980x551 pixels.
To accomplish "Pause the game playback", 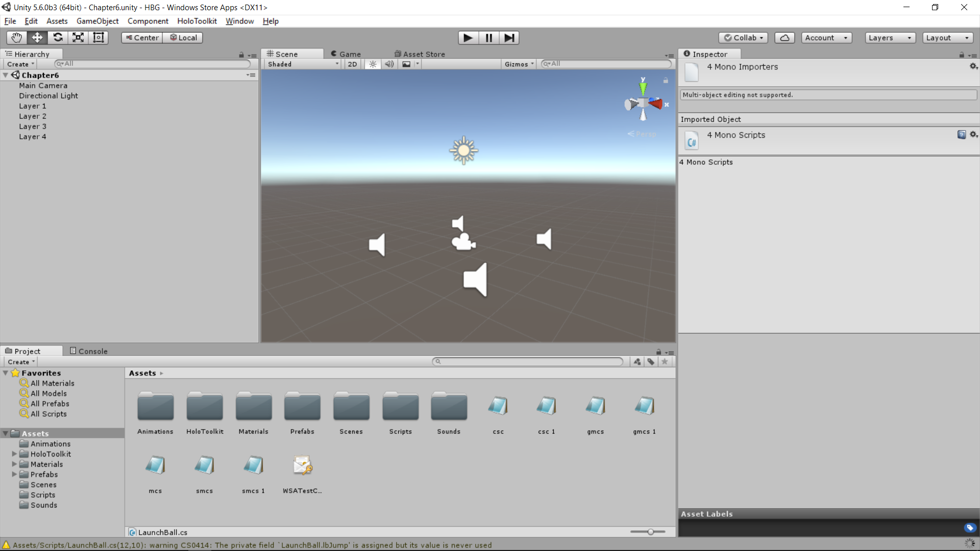I will (488, 38).
